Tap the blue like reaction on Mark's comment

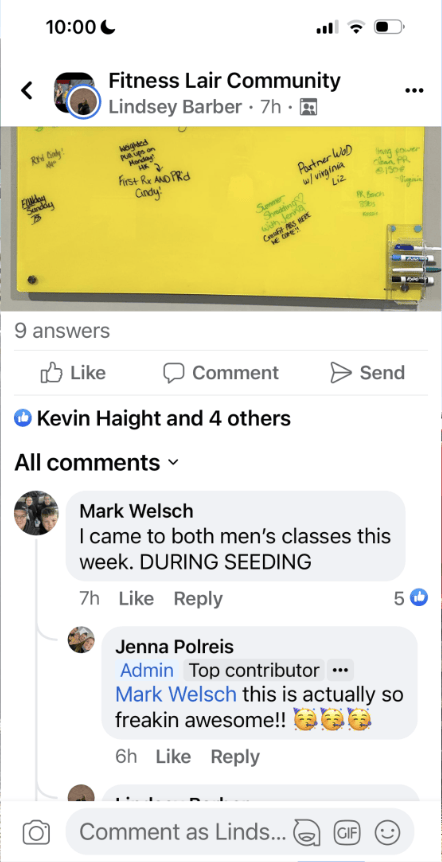coord(419,598)
